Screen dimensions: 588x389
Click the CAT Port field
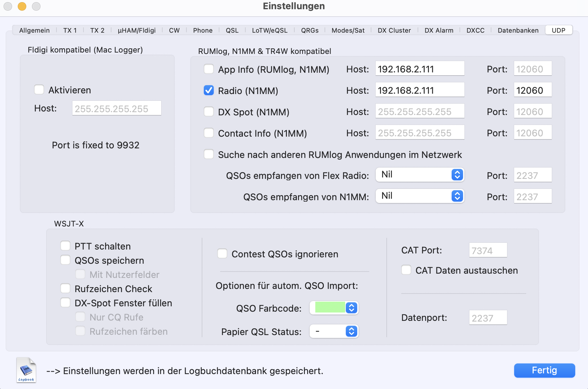point(488,250)
